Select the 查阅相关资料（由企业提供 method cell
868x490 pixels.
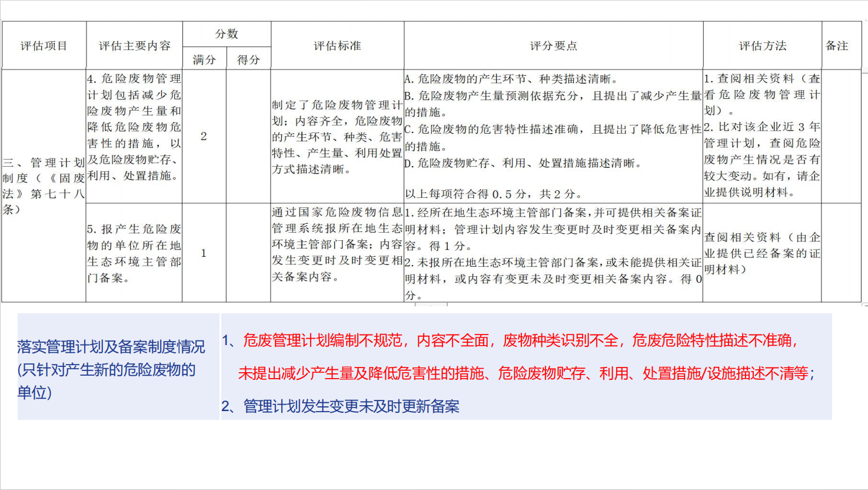(x=762, y=253)
